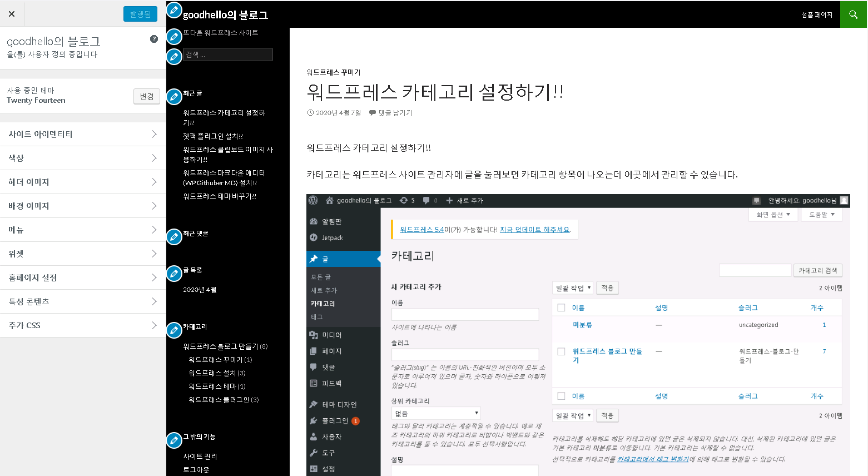The image size is (868, 476).
Task: Open the 메뉴 panel
Action: coord(83,230)
